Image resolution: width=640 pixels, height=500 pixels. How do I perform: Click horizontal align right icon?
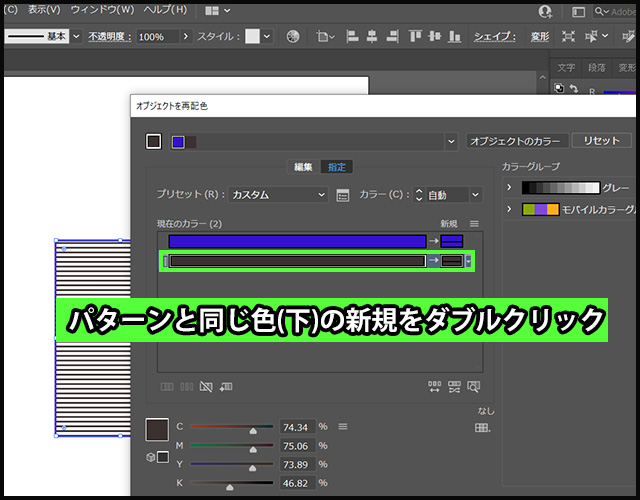coord(392,37)
